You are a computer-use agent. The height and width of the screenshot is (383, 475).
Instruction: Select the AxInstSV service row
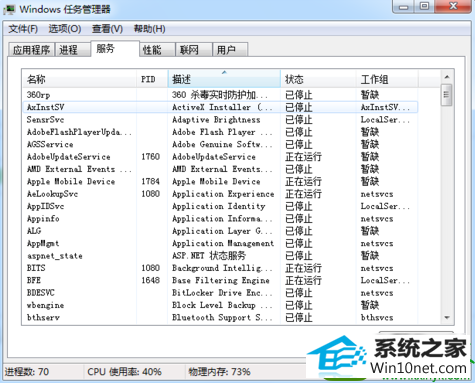[x=220, y=107]
